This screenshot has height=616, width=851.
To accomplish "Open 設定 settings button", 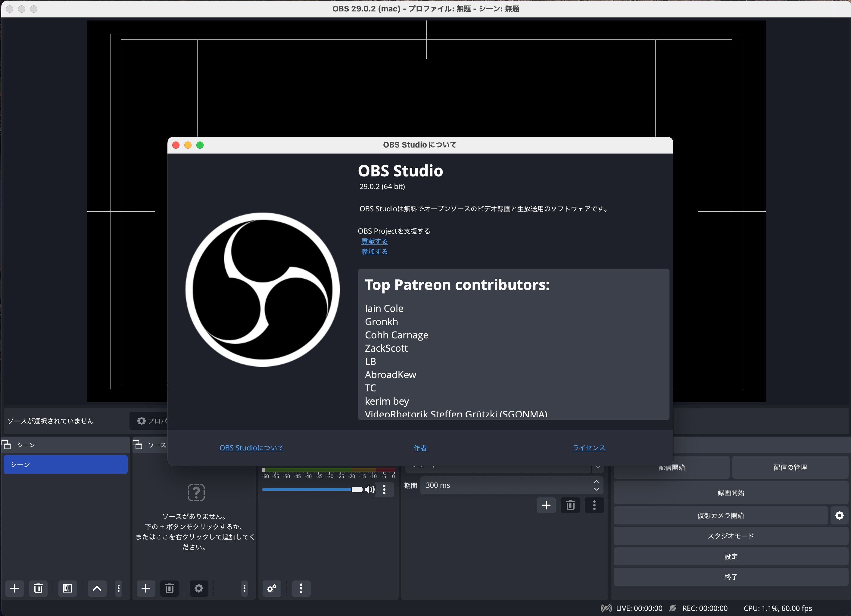I will (731, 557).
